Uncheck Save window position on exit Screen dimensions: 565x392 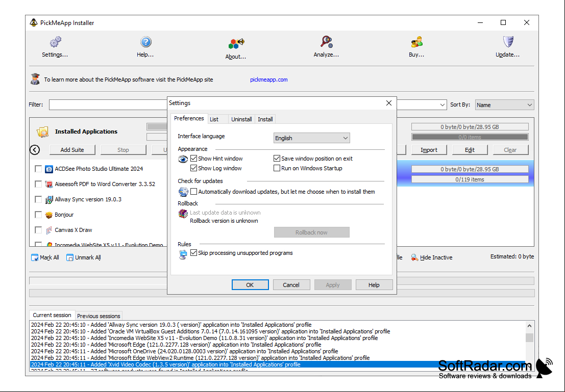tap(277, 159)
